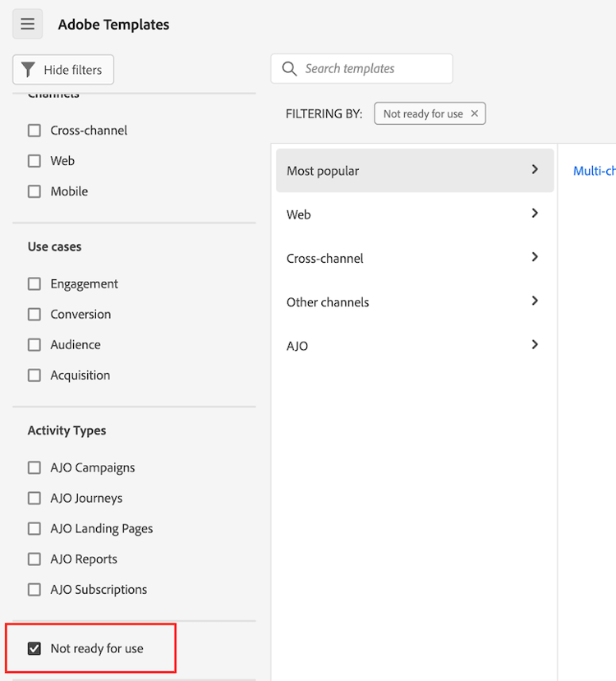The image size is (616, 681).
Task: Uncheck the Not ready for use checkbox
Action: 34,648
